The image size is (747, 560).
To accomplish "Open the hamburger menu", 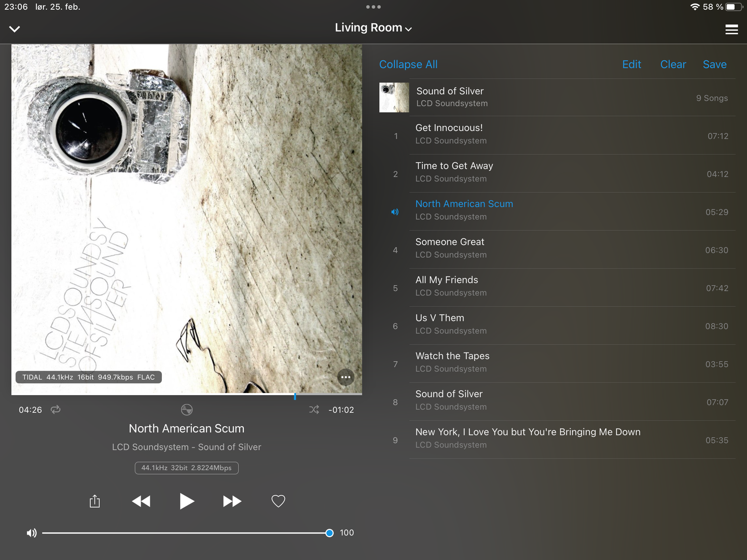I will [731, 30].
